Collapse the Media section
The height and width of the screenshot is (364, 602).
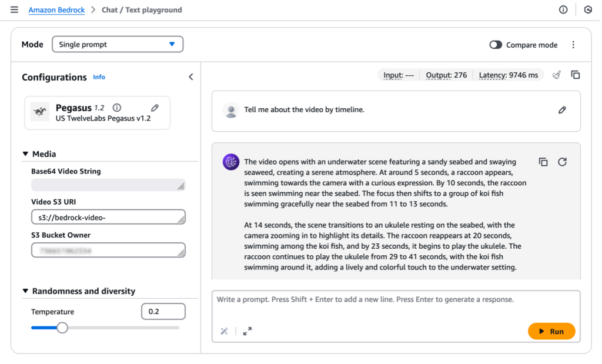(x=25, y=154)
